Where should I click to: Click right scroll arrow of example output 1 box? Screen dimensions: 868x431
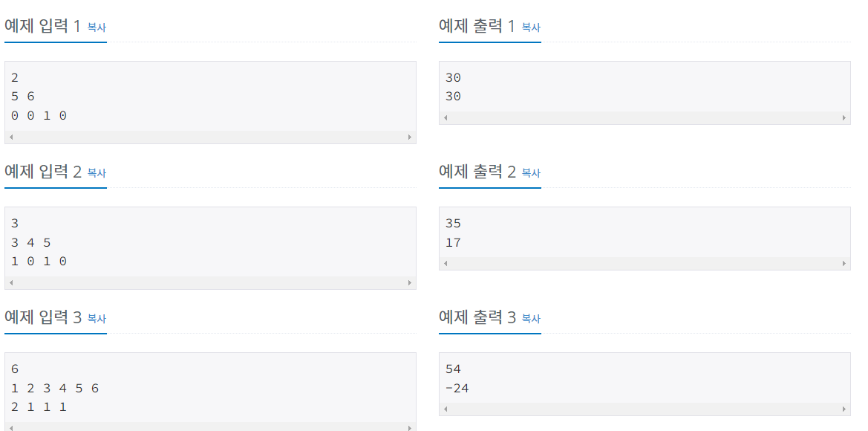[844, 117]
